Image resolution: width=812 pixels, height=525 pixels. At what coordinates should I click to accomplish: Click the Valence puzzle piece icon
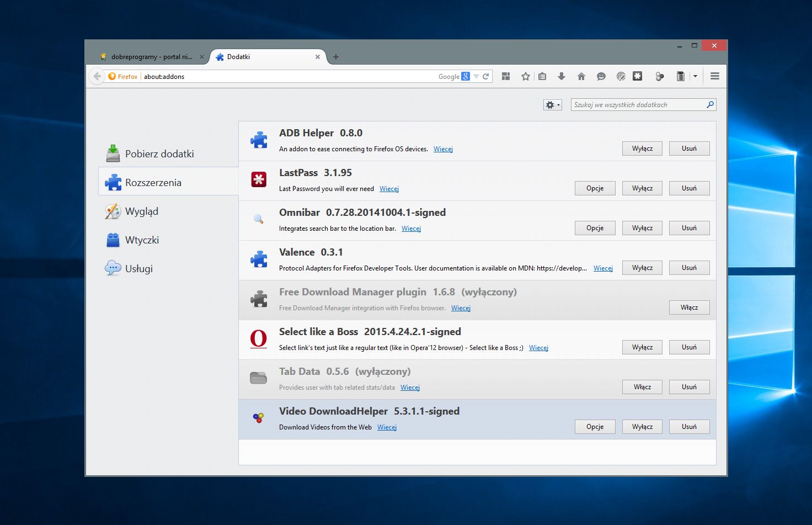(259, 259)
